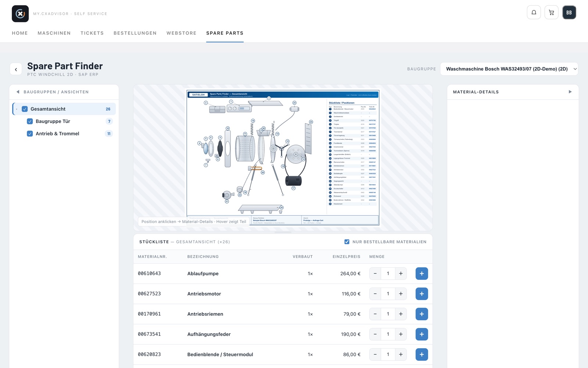This screenshot has height=368, width=588.
Task: Decrease quantity for Aufhängungsfeder
Action: pyautogui.click(x=375, y=334)
